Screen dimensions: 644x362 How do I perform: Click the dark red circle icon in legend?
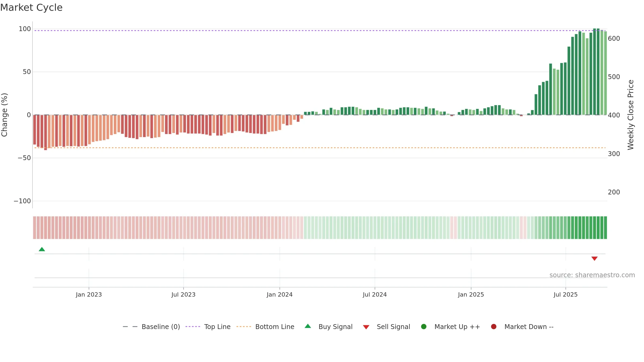tap(493, 327)
